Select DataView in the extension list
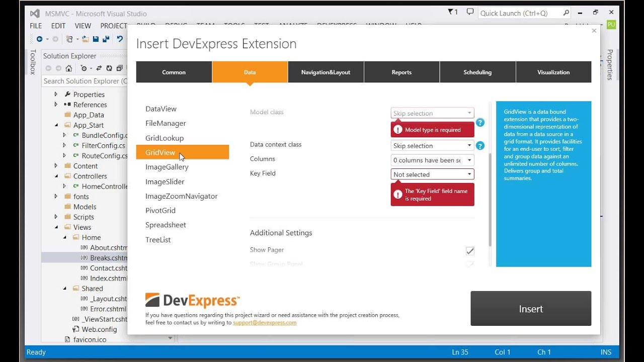 click(x=161, y=109)
